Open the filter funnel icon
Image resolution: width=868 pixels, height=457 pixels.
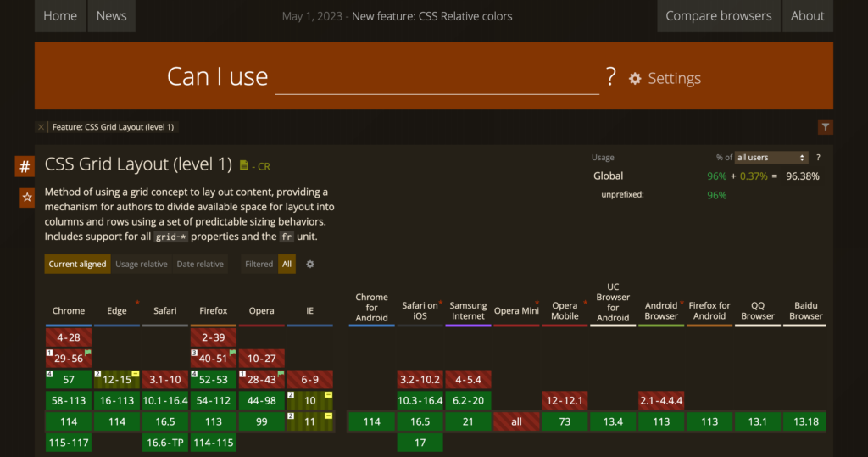pyautogui.click(x=825, y=127)
